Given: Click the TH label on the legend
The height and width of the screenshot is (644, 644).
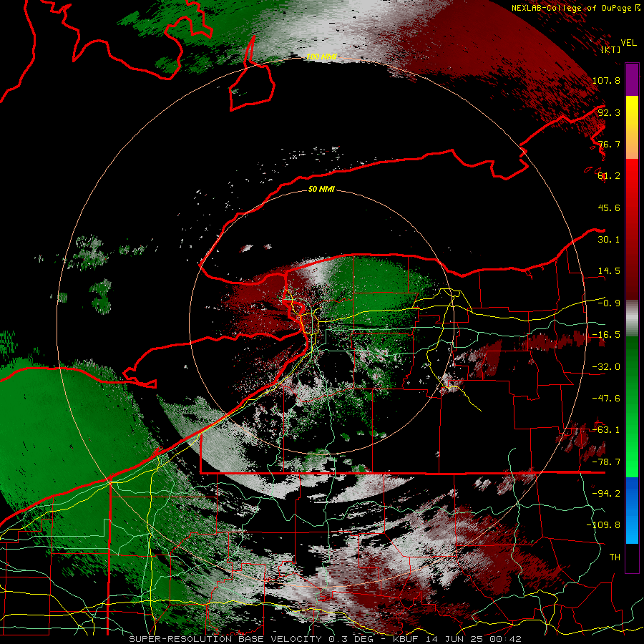Looking at the screenshot, I should [615, 557].
